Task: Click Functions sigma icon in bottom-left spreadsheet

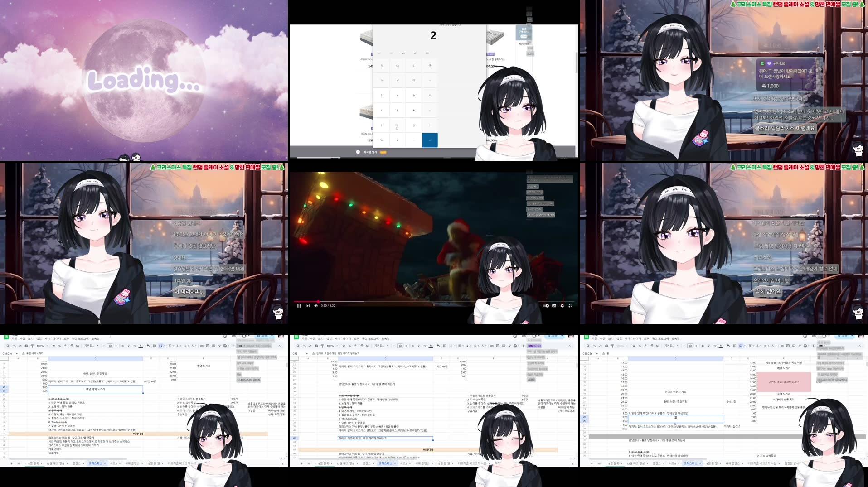Action: tap(233, 346)
